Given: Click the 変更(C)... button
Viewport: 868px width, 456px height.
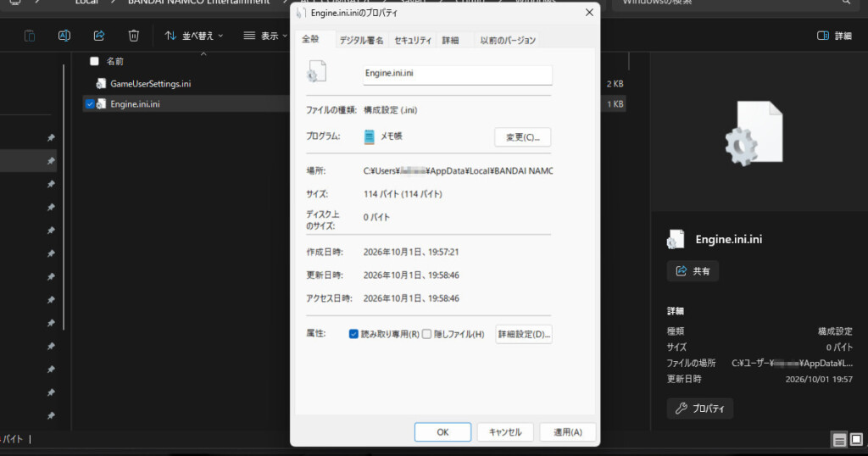Looking at the screenshot, I should coord(522,137).
